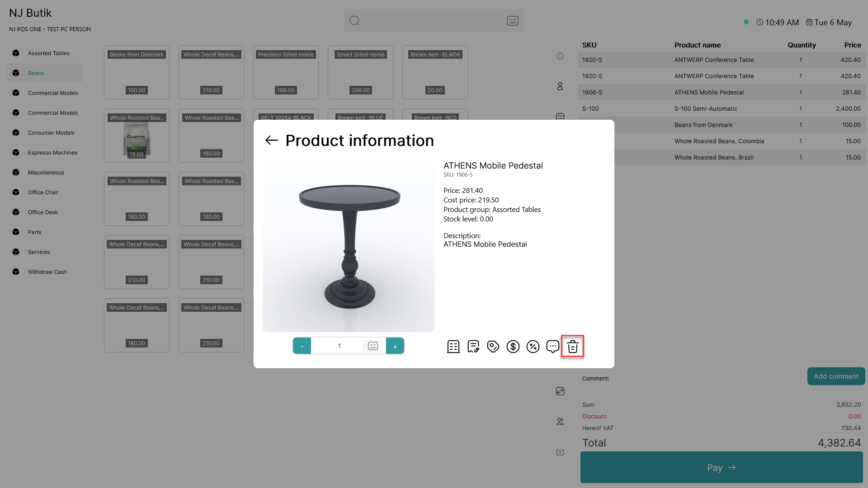868x488 pixels.
Task: Select the Whole Roasted Beans tile priced 15.00
Action: pyautogui.click(x=137, y=136)
